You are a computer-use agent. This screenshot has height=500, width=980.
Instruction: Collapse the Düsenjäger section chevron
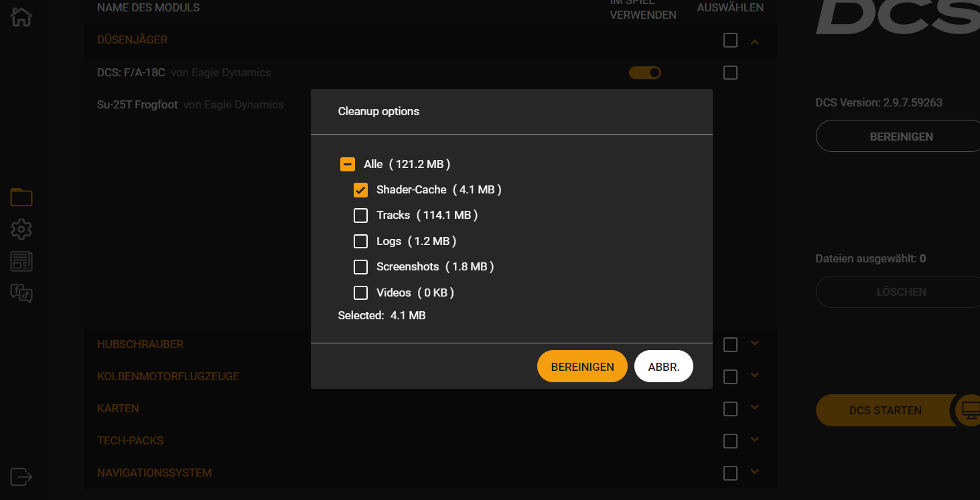tap(755, 41)
